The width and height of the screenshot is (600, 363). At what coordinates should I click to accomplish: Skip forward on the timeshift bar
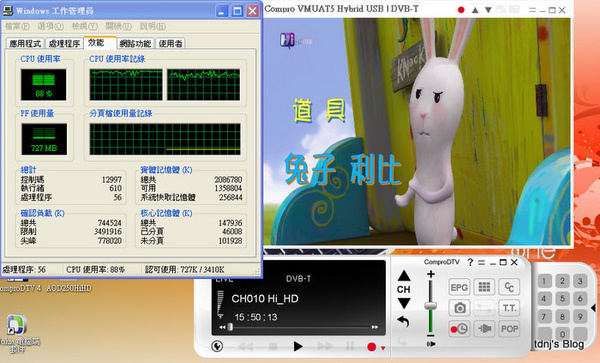coord(375,327)
